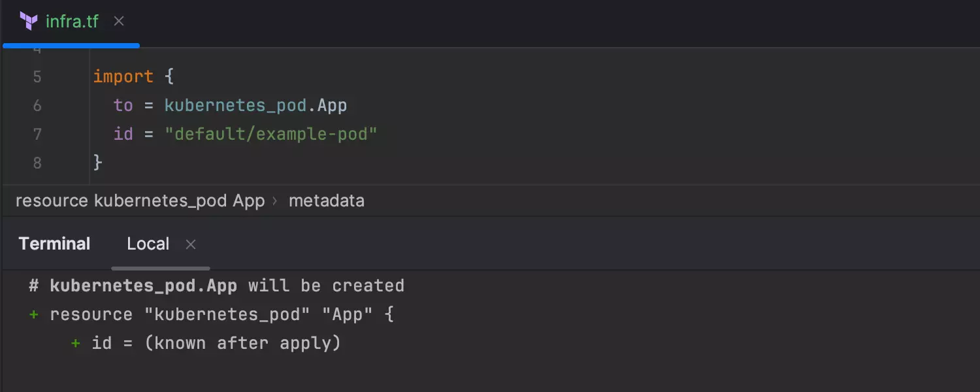Click the 'to' attribute name
The height and width of the screenshot is (392, 980).
(x=123, y=106)
